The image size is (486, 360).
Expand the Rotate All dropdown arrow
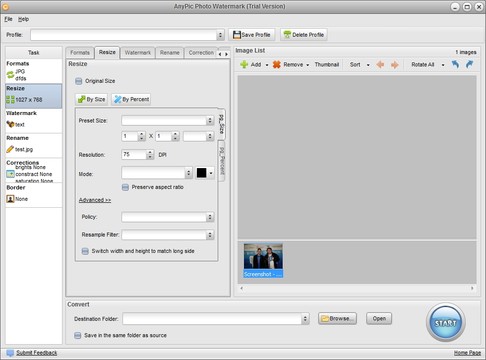pos(443,65)
